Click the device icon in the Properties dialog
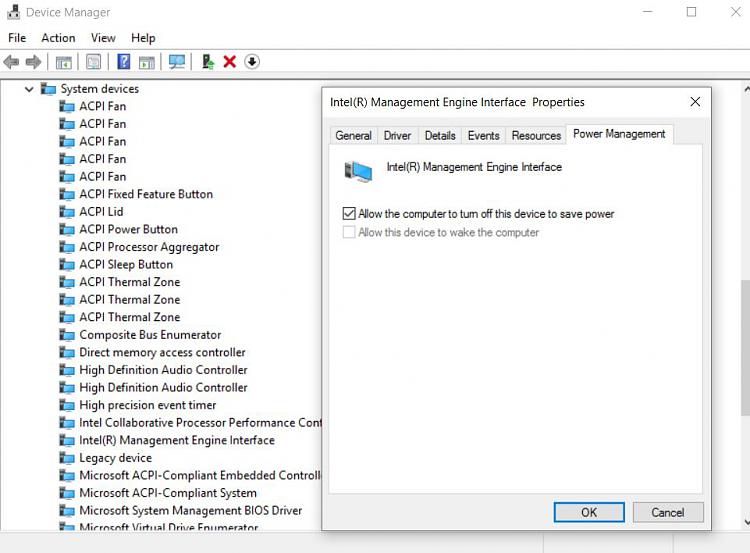The height and width of the screenshot is (553, 750). tap(358, 171)
